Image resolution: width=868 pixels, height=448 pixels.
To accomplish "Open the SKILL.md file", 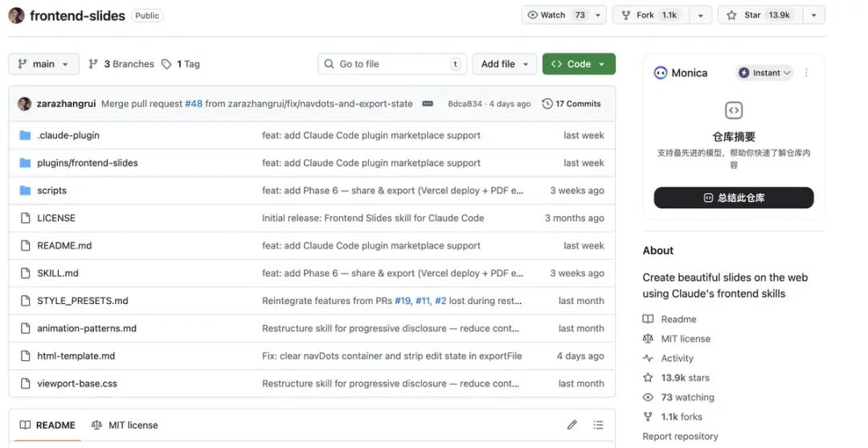I will coord(58,273).
